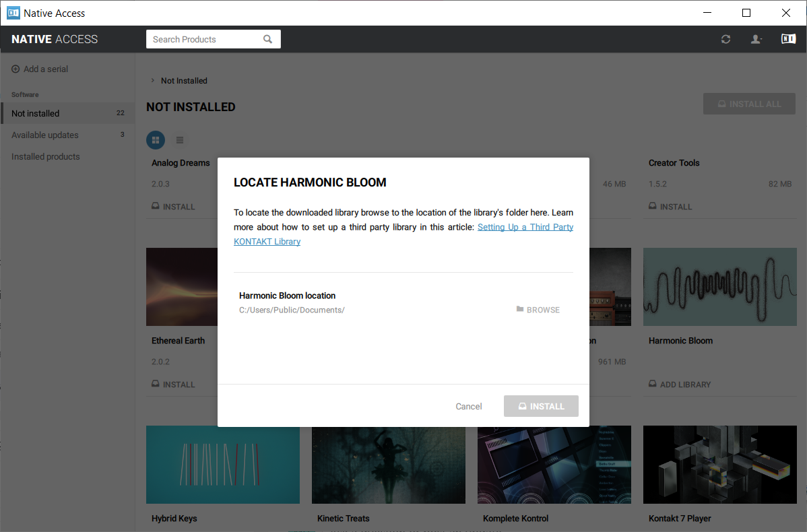Click the refresh icon in header

click(x=725, y=39)
